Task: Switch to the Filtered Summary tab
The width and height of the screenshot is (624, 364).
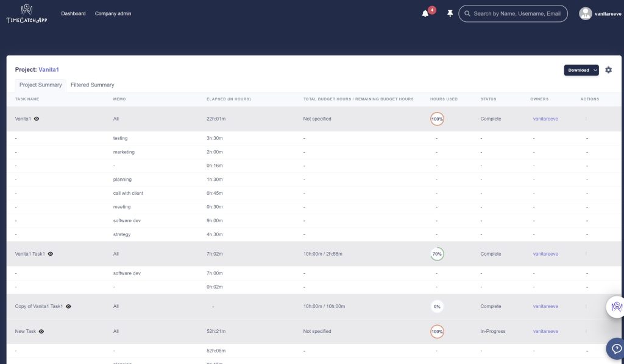Action: pyautogui.click(x=92, y=85)
